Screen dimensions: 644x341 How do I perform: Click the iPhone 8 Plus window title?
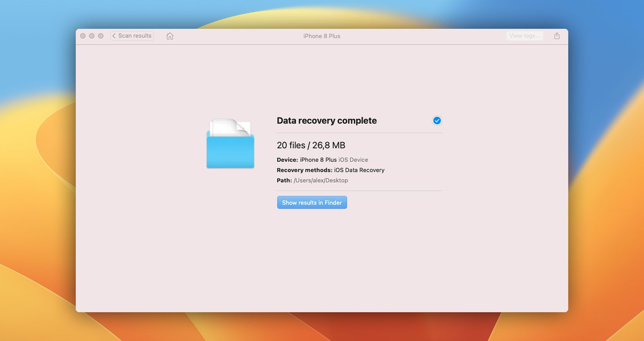pyautogui.click(x=322, y=36)
